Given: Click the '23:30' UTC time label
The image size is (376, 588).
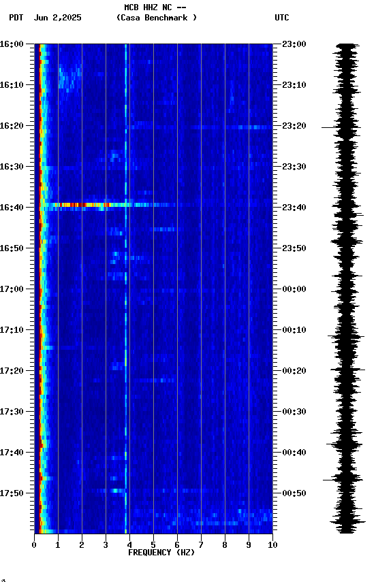Looking at the screenshot, I should [x=294, y=167].
